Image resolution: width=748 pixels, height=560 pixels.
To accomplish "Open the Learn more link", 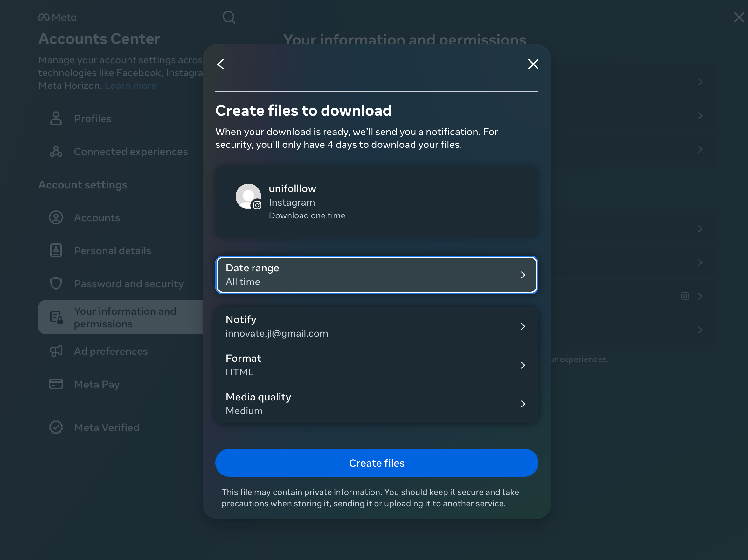I will [x=130, y=85].
